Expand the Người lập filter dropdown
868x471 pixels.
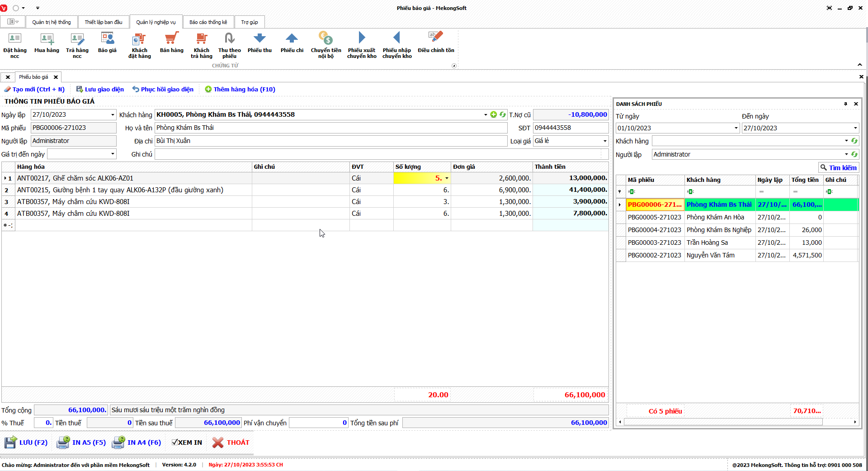pyautogui.click(x=846, y=155)
